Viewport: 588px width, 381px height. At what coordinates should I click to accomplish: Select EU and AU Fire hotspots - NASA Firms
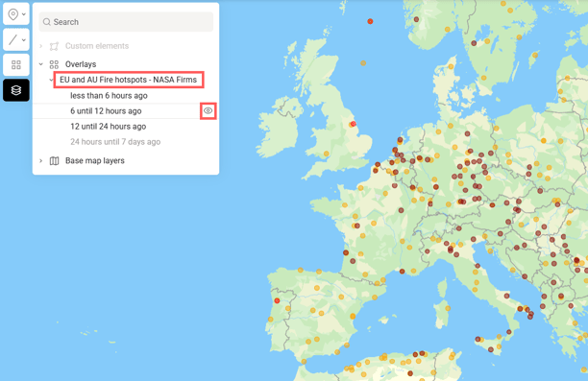(x=128, y=80)
